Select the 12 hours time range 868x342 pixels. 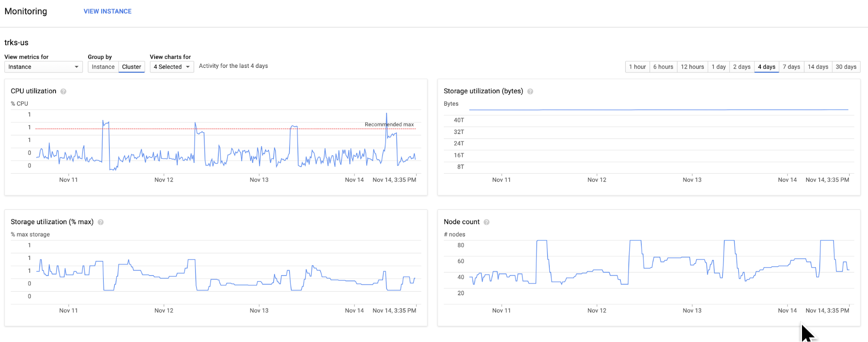click(x=692, y=67)
